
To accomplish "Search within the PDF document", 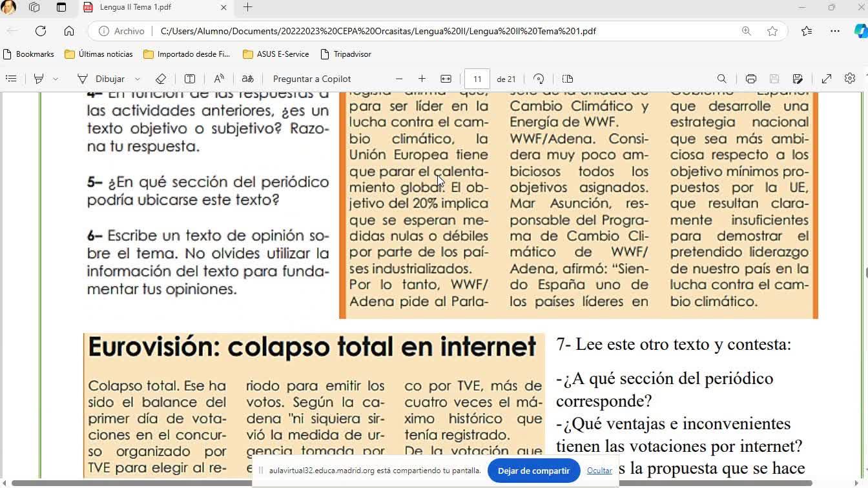I will pyautogui.click(x=722, y=79).
